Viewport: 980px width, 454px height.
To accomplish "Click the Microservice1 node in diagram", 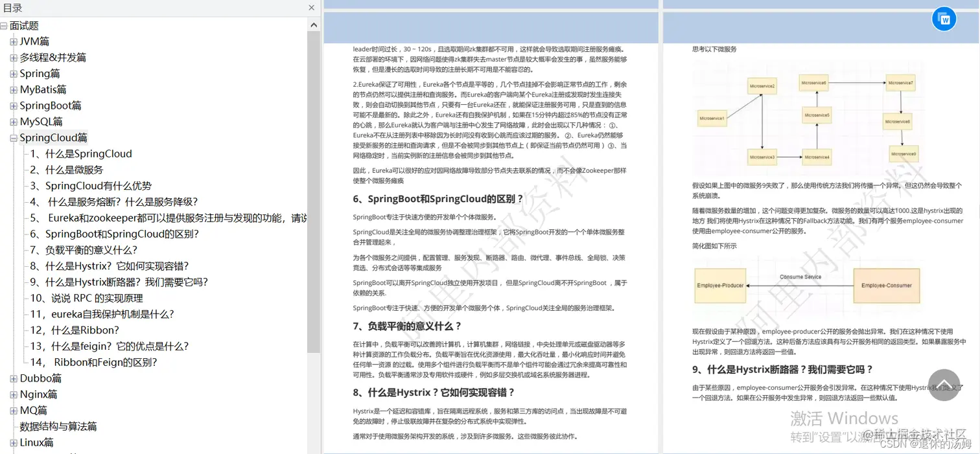I will point(712,119).
